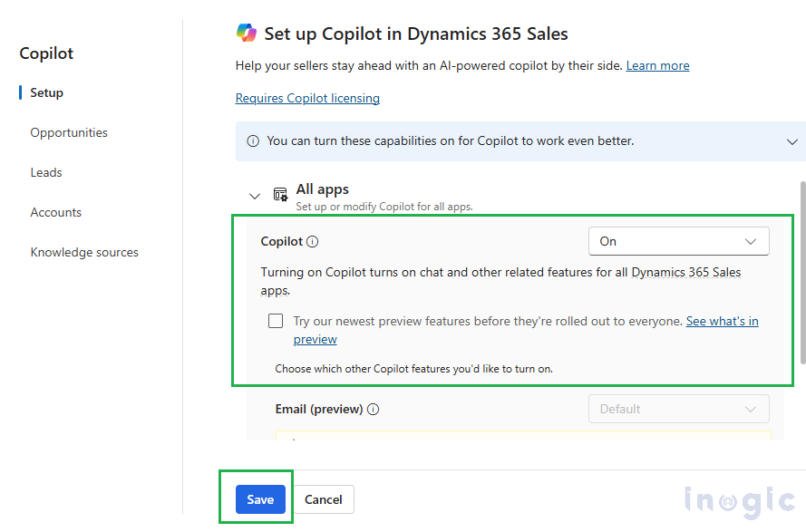Click the Cancel button
Screen dimensions: 806x532
[x=323, y=499]
